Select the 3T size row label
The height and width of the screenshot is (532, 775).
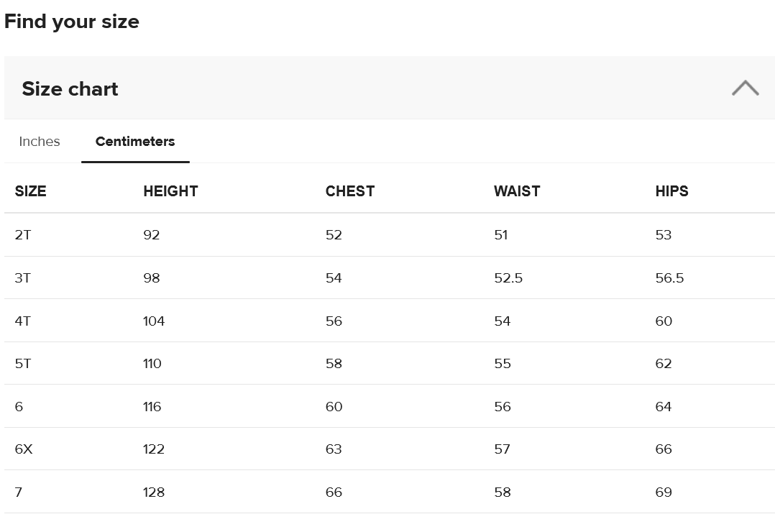tap(23, 278)
